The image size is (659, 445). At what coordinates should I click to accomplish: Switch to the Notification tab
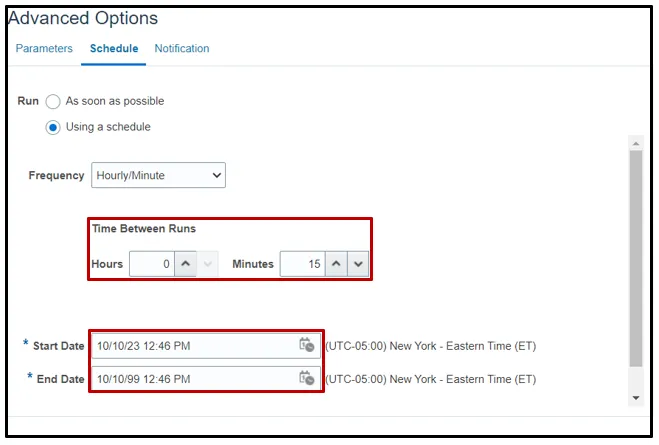coord(182,48)
